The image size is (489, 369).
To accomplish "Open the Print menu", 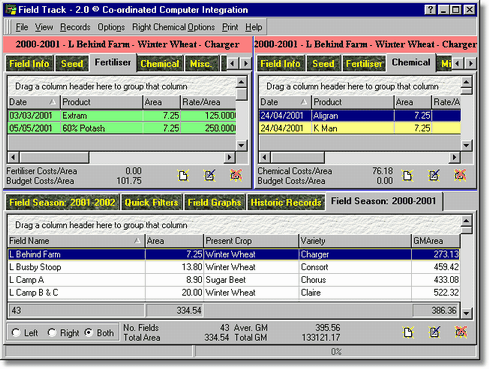I will [x=230, y=27].
